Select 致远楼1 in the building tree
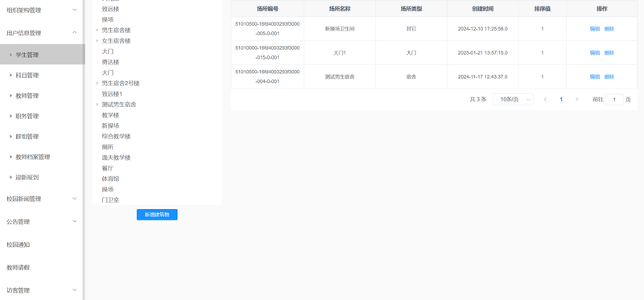 (x=112, y=94)
